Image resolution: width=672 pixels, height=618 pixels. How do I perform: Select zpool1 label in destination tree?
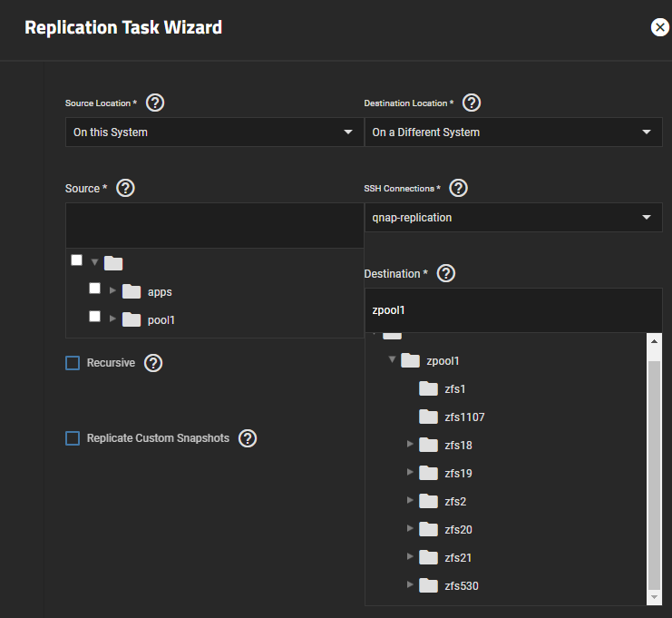click(443, 361)
